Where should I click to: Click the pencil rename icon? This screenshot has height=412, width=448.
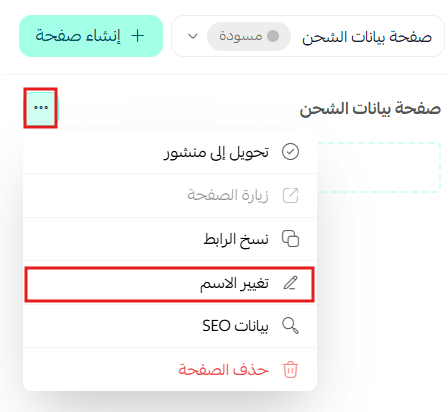pyautogui.click(x=290, y=283)
